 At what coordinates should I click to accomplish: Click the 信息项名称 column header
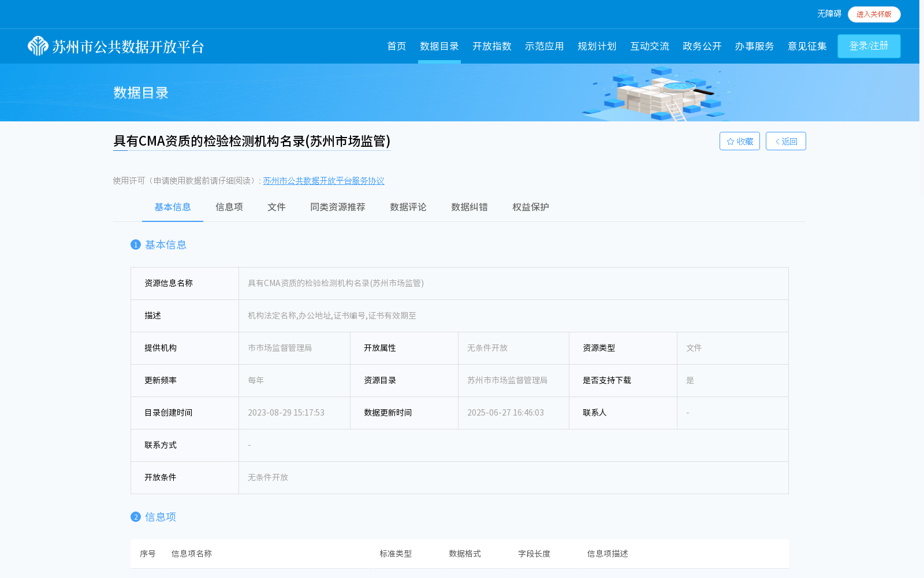192,554
